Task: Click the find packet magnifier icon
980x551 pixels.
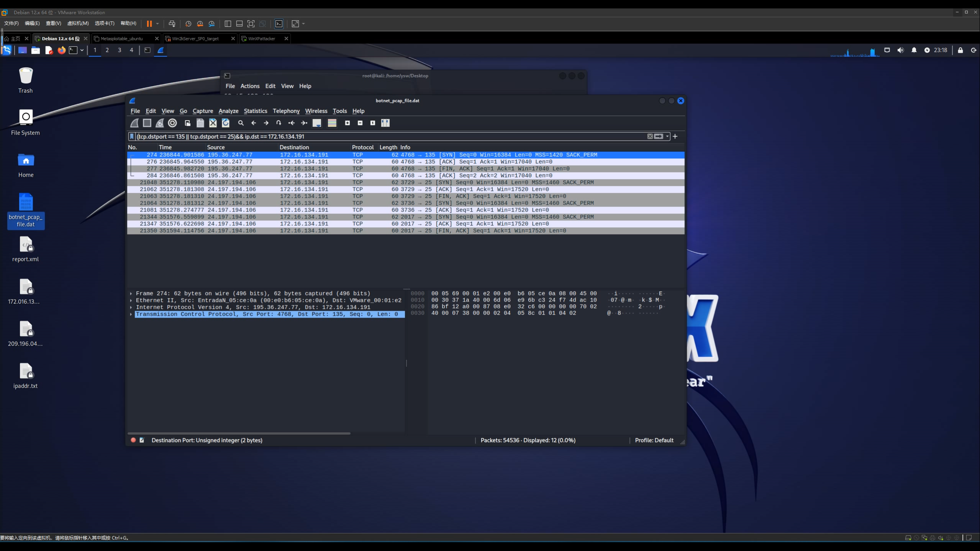Action: pos(241,123)
